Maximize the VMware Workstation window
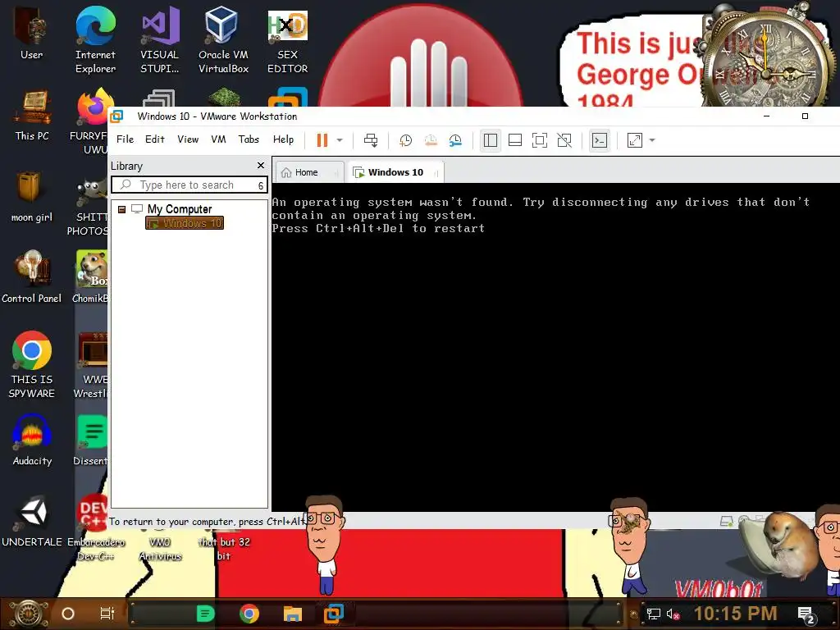840x630 pixels. click(805, 116)
